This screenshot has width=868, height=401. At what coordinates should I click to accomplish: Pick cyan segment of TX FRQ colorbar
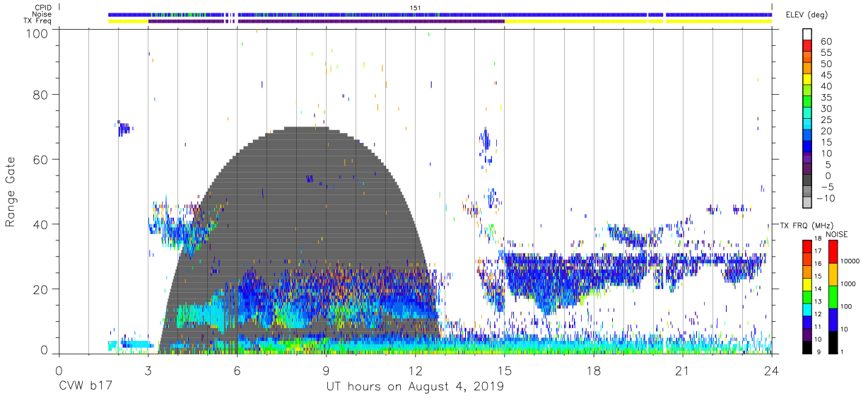(807, 310)
